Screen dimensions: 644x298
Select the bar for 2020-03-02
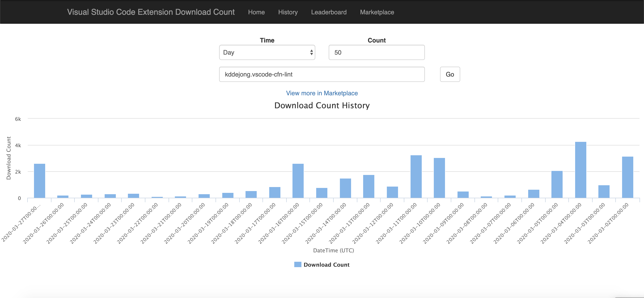(x=627, y=177)
